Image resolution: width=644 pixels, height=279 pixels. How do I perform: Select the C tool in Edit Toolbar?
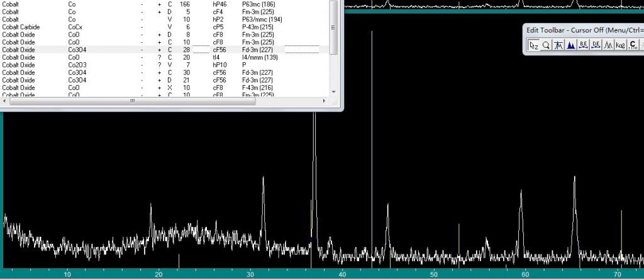[633, 45]
